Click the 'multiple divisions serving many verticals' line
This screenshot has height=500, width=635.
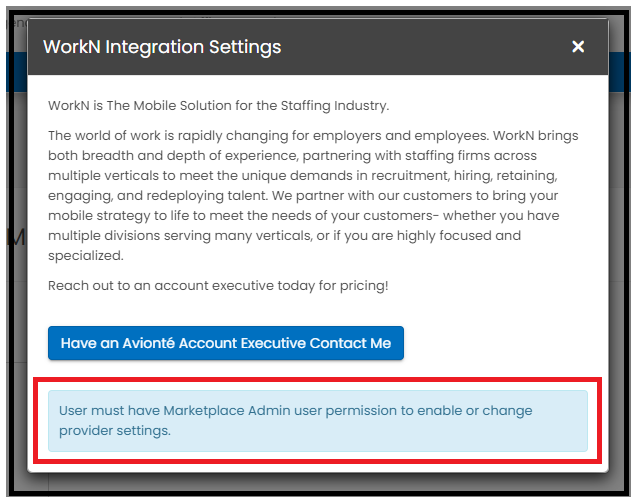tap(284, 236)
